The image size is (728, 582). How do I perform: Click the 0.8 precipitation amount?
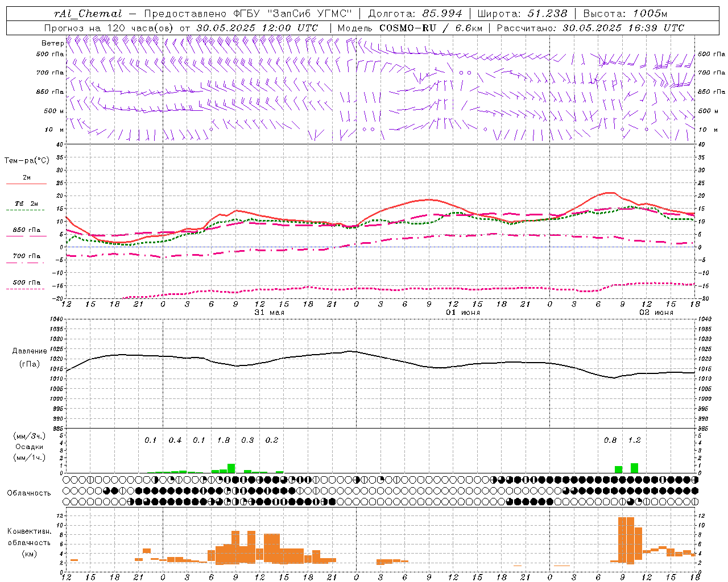pos(610,440)
